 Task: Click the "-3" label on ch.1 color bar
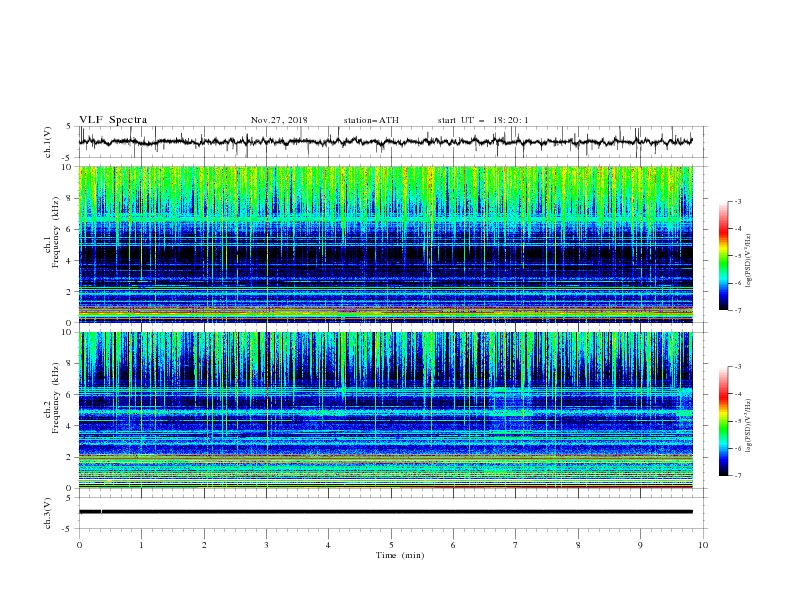738,201
